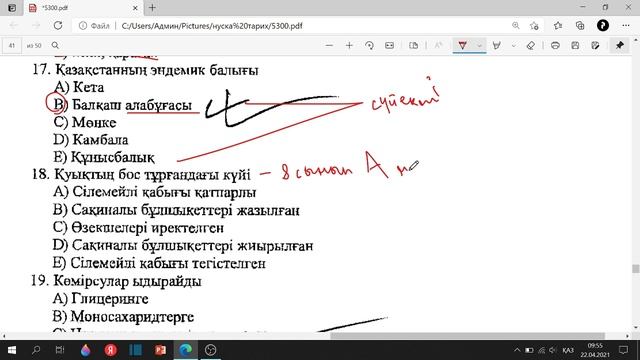640x360 pixels.
Task: Open PowerPoint from taskbar
Action: coord(160,350)
